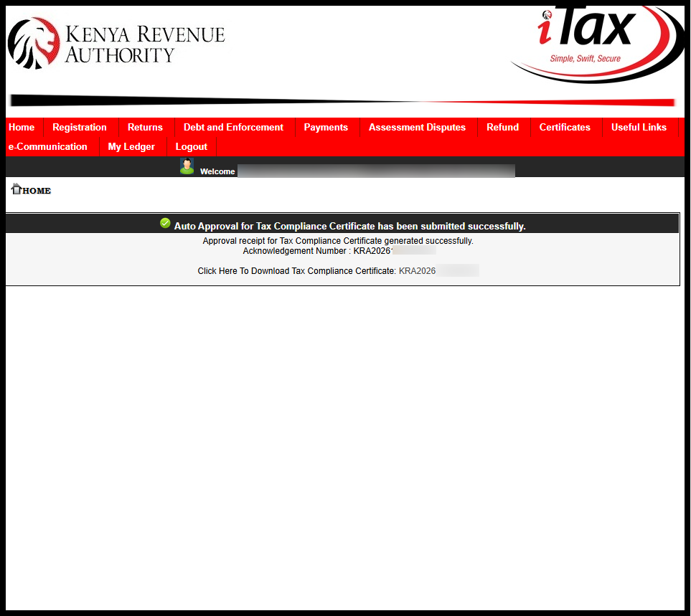The image size is (691, 616).
Task: Expand the Payments menu options
Action: tap(326, 127)
